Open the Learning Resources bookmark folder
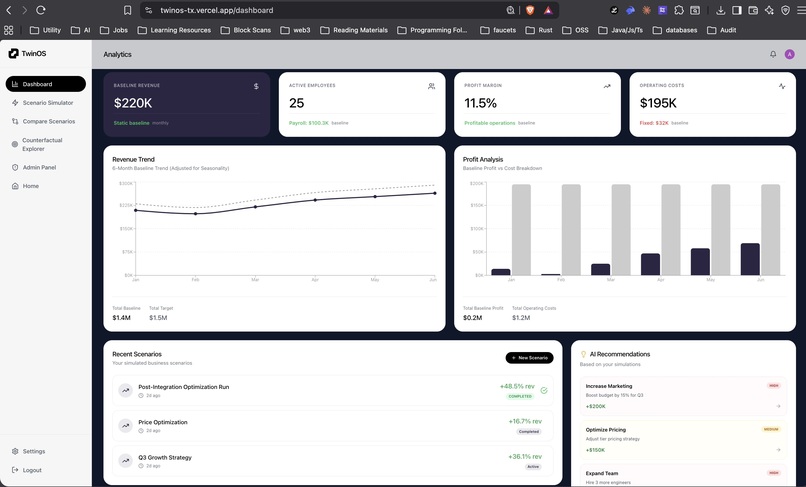The height and width of the screenshot is (487, 806). (174, 30)
